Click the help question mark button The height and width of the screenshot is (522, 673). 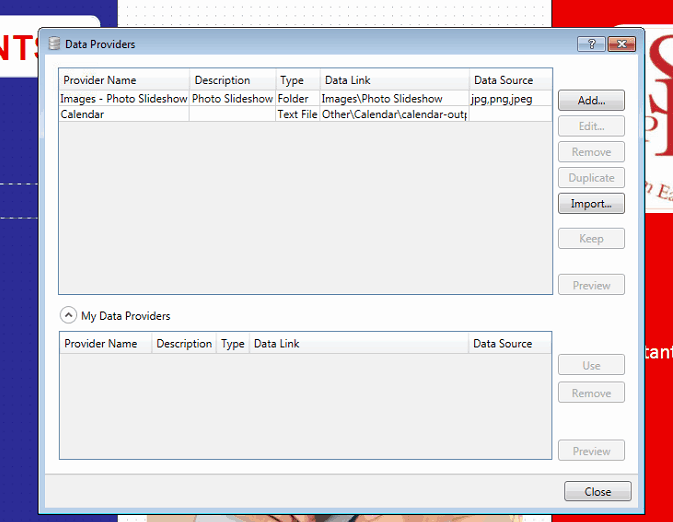[x=591, y=44]
